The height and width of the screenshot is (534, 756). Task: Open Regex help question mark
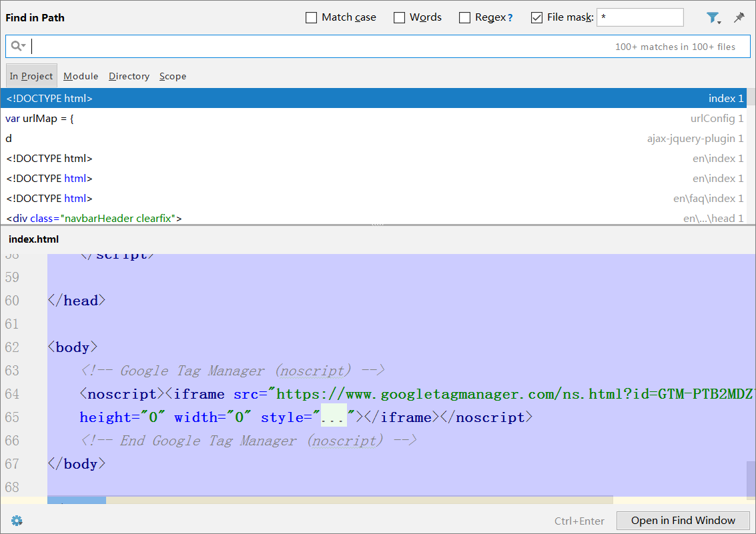[x=510, y=18]
